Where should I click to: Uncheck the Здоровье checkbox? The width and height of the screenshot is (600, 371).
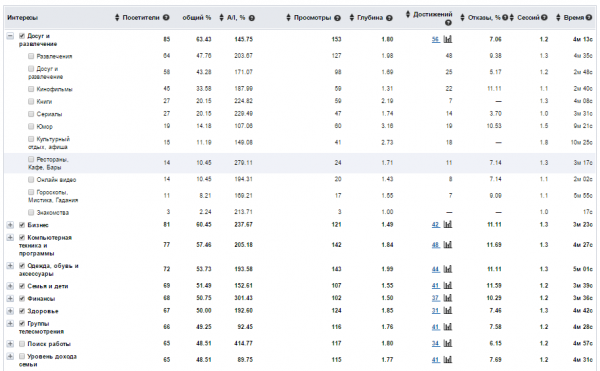coord(22,311)
